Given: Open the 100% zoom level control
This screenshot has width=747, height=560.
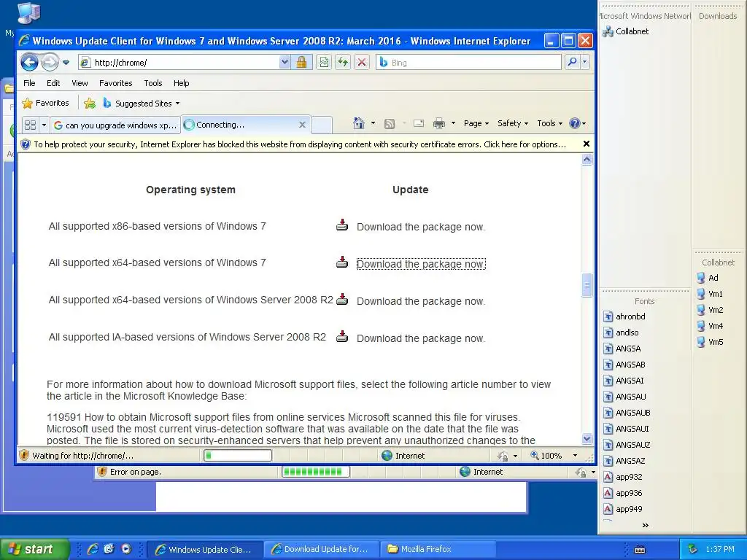Looking at the screenshot, I should click(554, 455).
